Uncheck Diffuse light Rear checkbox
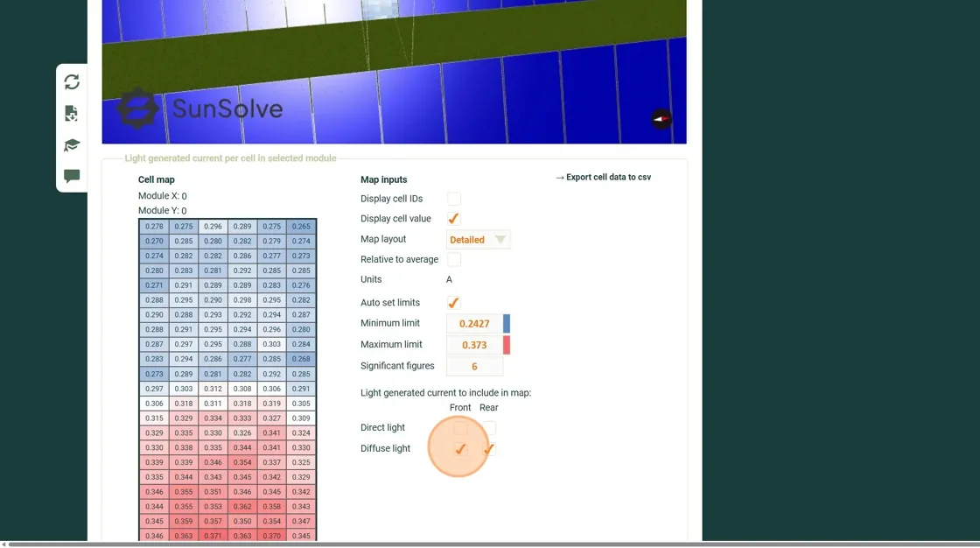980x548 pixels. [x=489, y=449]
